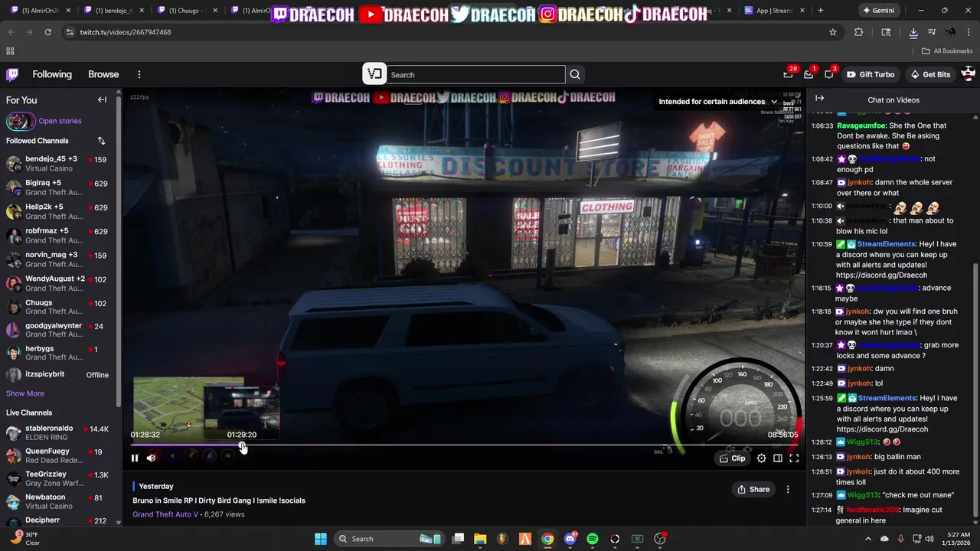Open the three-dot menu beside Browse
Screen dimensions: 980x551
[x=139, y=74]
